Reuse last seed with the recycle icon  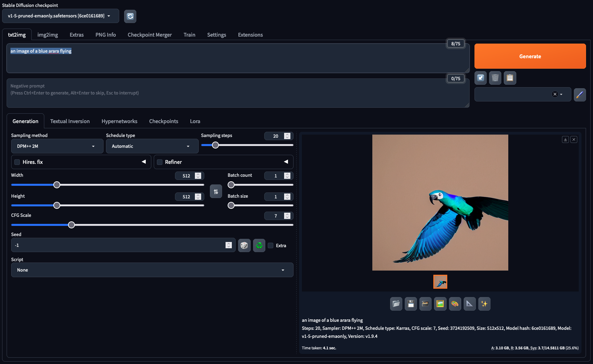[x=259, y=245]
